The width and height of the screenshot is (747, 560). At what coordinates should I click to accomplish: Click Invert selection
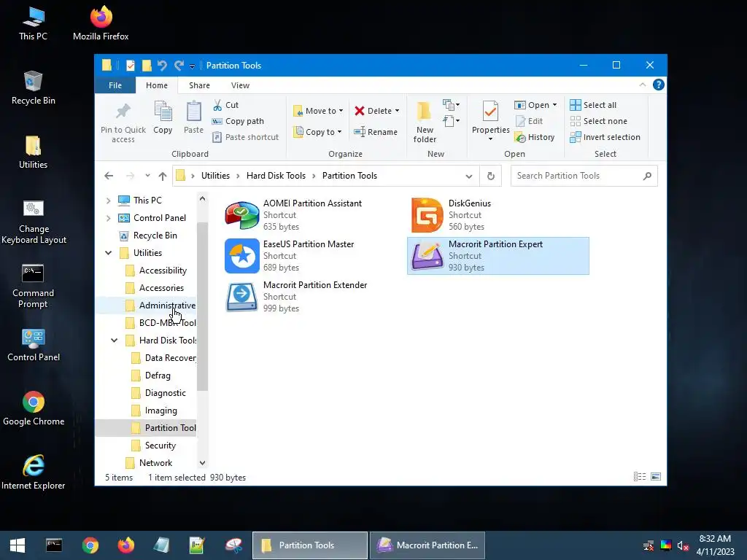(605, 137)
